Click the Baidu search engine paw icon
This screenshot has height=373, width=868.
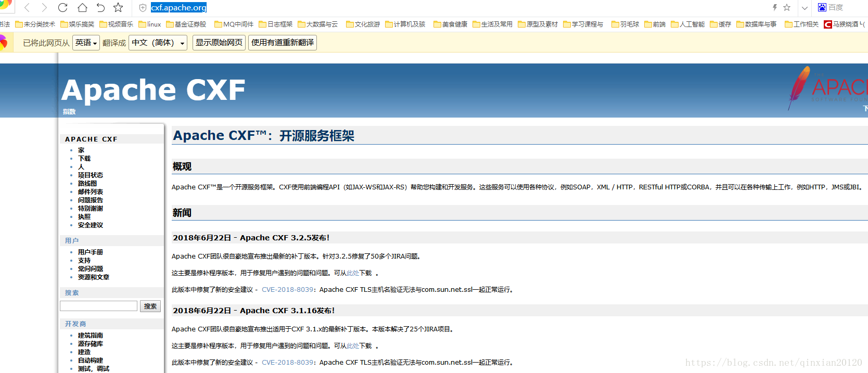click(822, 7)
